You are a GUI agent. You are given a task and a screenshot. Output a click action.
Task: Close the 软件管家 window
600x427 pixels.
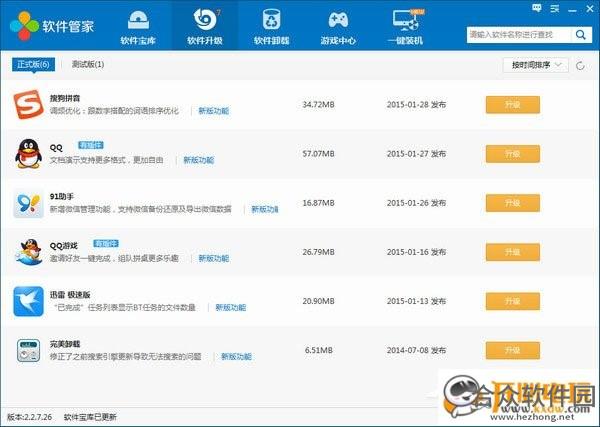590,8
